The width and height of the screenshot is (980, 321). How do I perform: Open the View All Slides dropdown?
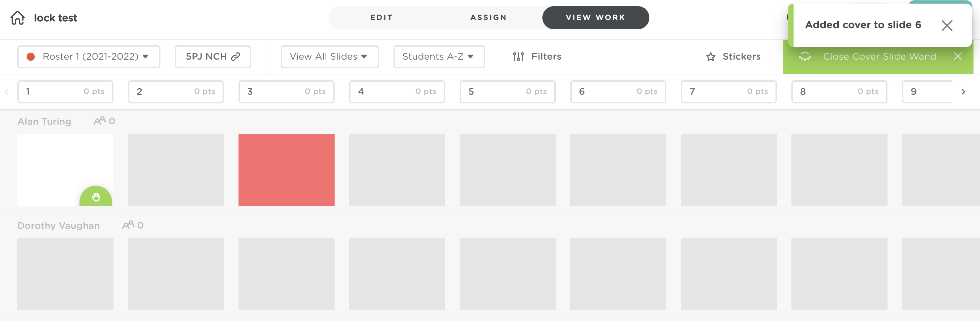pyautogui.click(x=330, y=57)
